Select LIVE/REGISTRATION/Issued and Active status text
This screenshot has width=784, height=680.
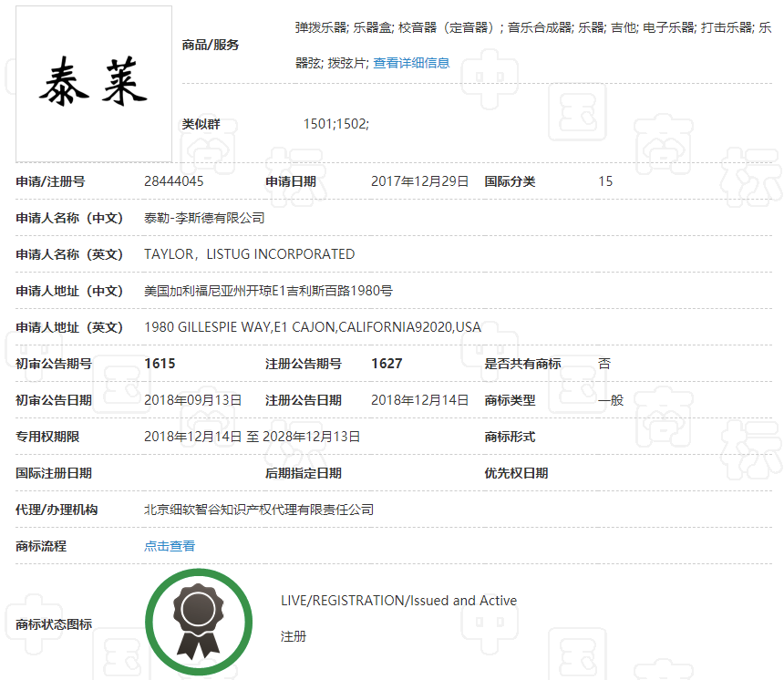pyautogui.click(x=398, y=601)
